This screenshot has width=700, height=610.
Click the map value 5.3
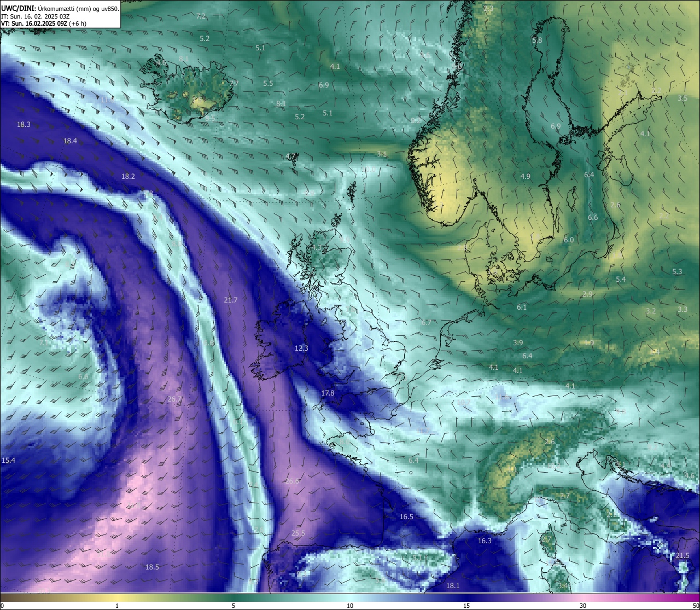click(x=677, y=272)
